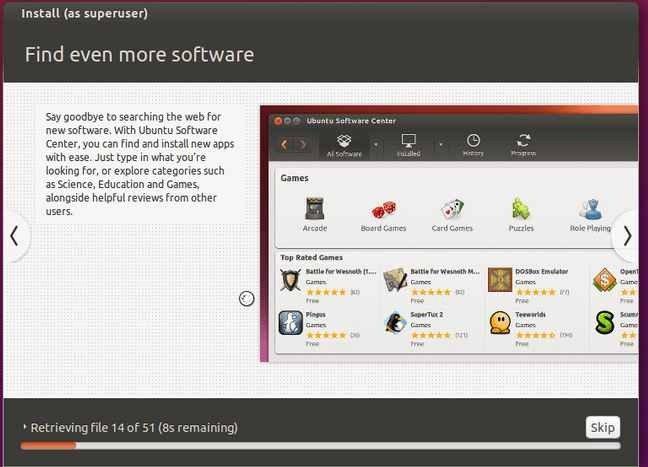Click the DOSBox Emulator star rating
The width and height of the screenshot is (648, 467).
pyautogui.click(x=536, y=292)
